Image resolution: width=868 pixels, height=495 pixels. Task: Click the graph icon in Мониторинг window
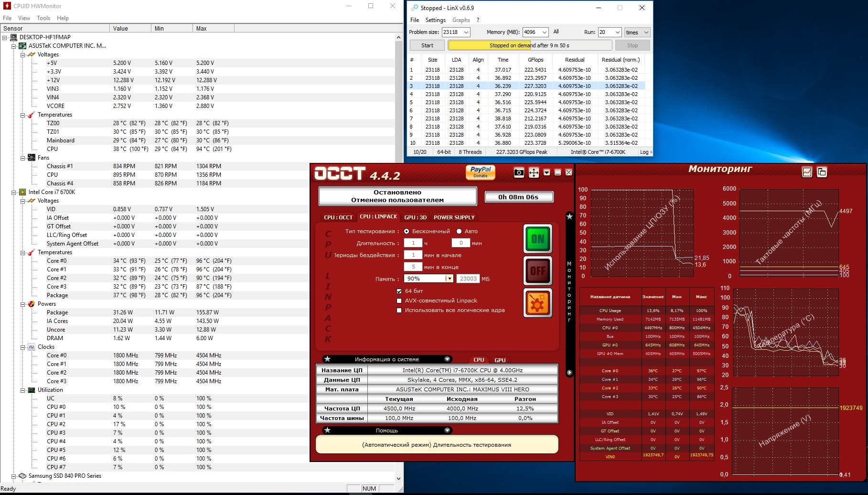pyautogui.click(x=807, y=172)
